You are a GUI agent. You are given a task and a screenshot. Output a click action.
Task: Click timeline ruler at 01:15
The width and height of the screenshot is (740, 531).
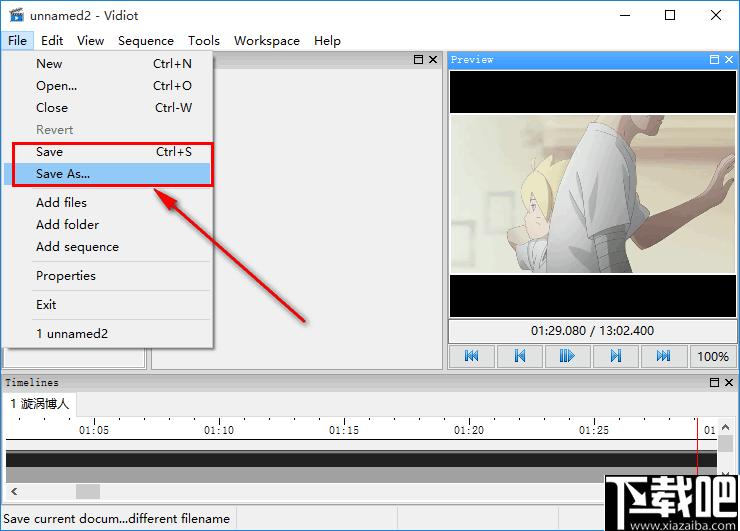344,430
